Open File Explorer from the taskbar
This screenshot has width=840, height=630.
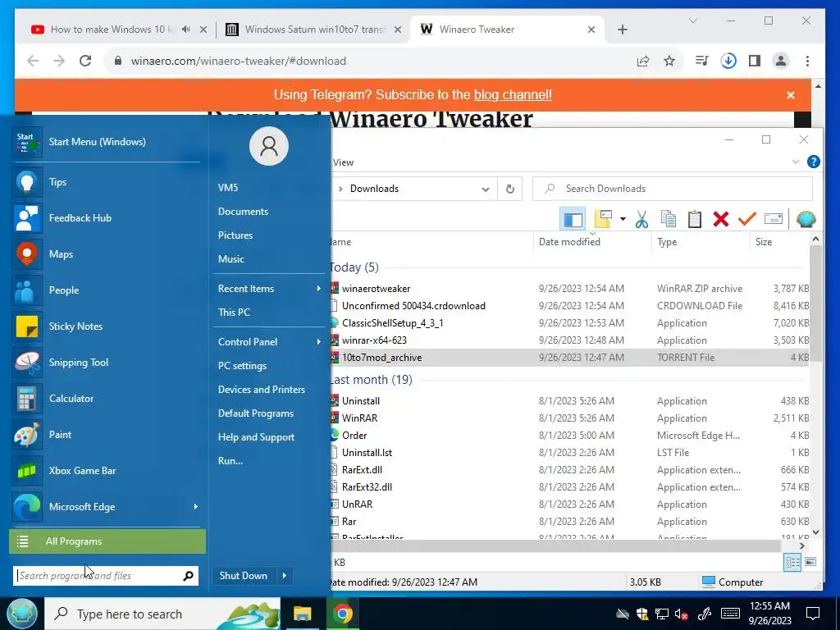point(302,614)
